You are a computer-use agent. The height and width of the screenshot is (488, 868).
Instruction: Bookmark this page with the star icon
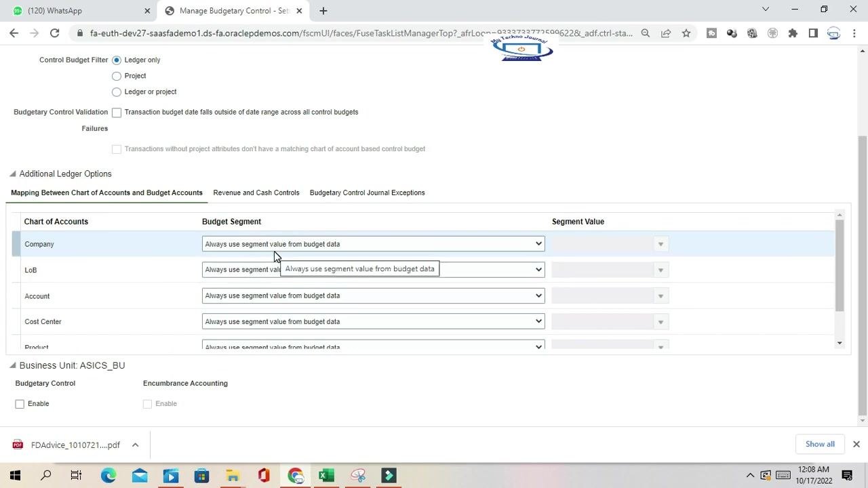tap(686, 33)
